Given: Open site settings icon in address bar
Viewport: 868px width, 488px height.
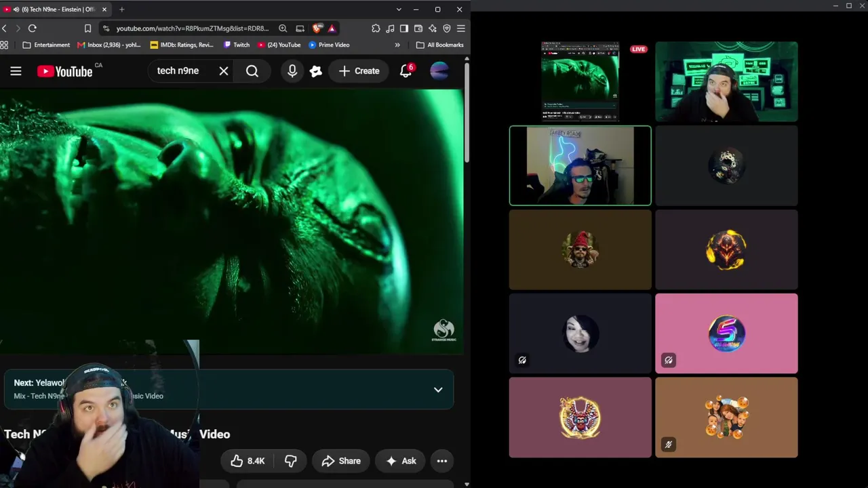Looking at the screenshot, I should 106,28.
